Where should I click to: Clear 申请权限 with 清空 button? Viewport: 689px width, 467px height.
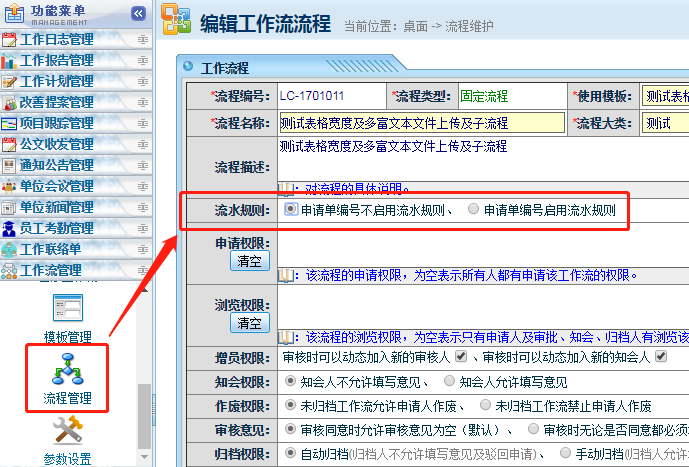click(x=250, y=261)
